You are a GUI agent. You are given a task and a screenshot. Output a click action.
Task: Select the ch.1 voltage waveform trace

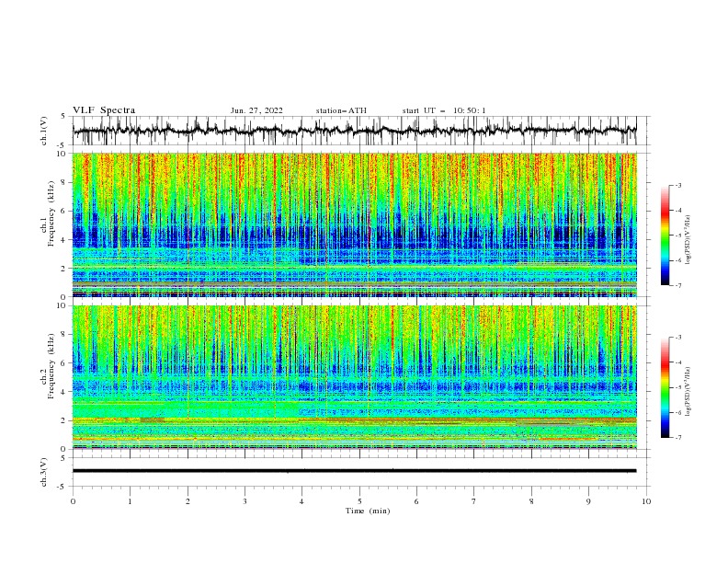pyautogui.click(x=355, y=131)
